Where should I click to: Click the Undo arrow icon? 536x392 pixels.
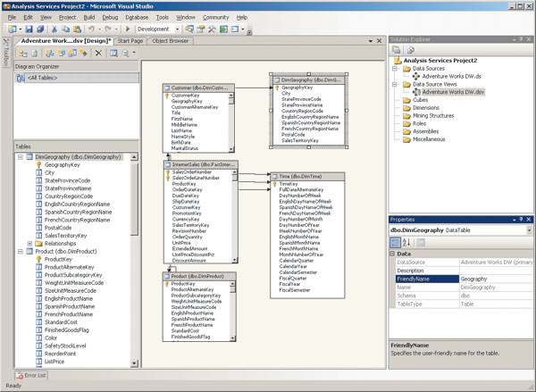[91, 29]
